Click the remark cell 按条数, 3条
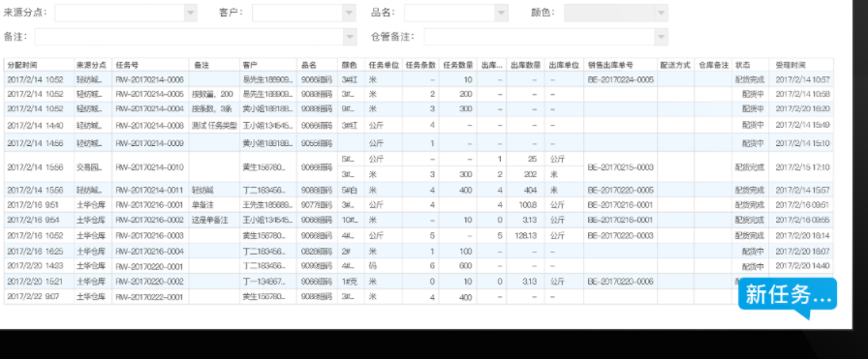868x359 pixels. point(214,109)
